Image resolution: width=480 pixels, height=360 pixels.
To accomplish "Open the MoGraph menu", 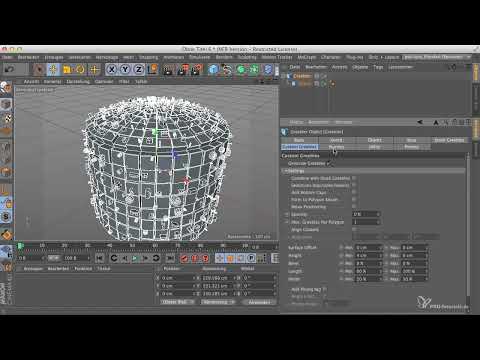I will click(x=306, y=57).
